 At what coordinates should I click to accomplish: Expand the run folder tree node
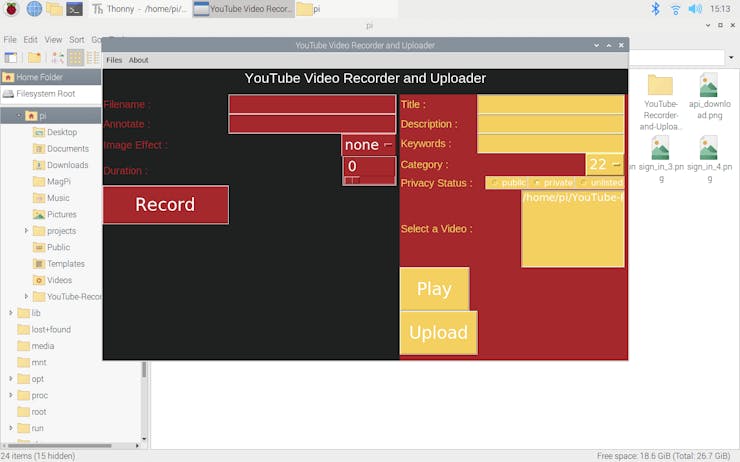click(10, 428)
